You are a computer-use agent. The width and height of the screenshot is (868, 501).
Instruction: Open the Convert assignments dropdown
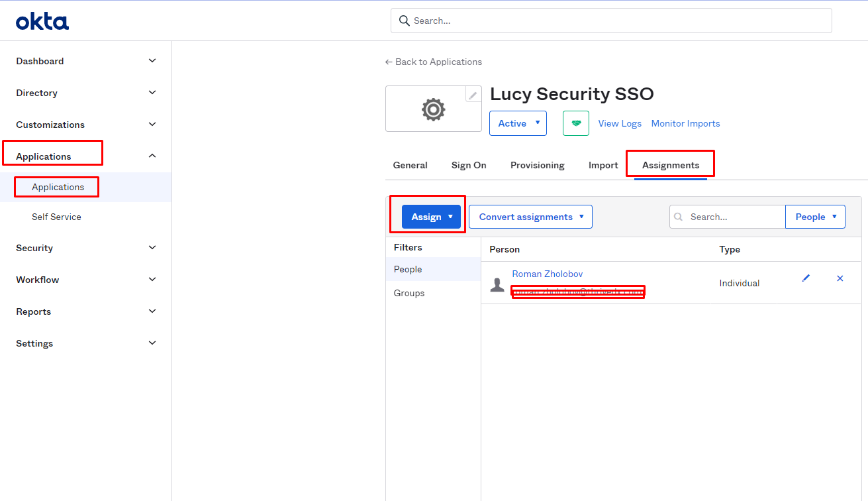pyautogui.click(x=530, y=217)
